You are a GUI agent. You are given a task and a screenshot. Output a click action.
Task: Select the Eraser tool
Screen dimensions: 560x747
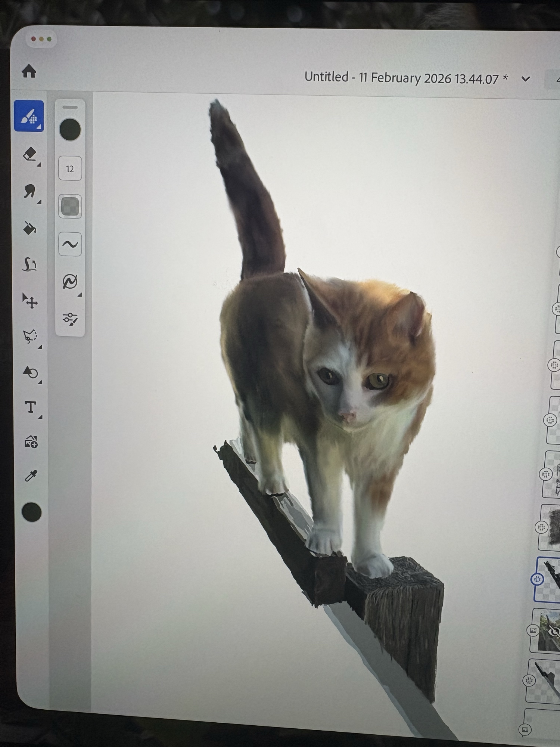[30, 154]
